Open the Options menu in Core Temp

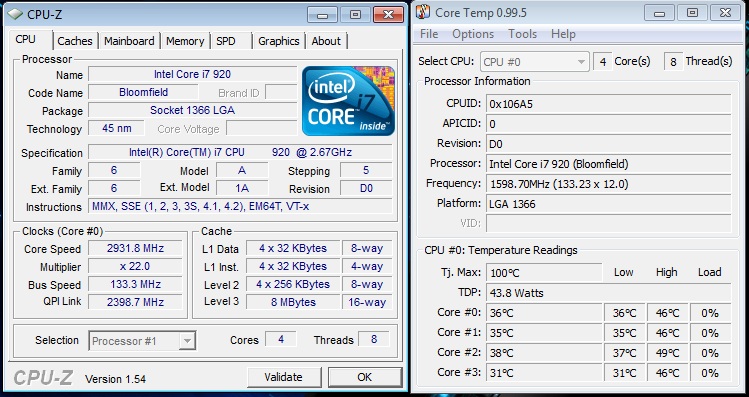tap(473, 34)
